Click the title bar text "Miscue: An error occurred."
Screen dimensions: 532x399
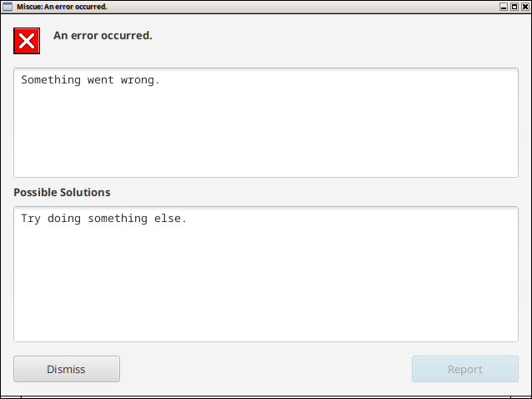(x=62, y=7)
